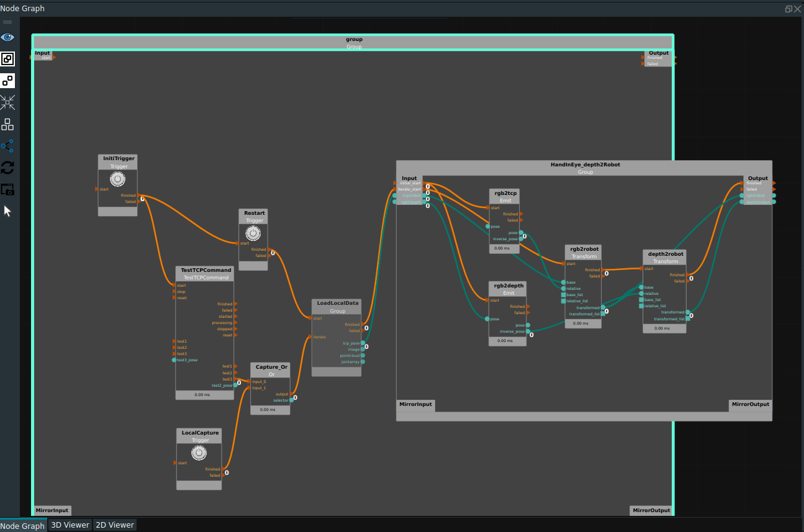Click the test3_pose port on TestTCPCommand
The width and height of the screenshot is (804, 532).
coord(174,360)
